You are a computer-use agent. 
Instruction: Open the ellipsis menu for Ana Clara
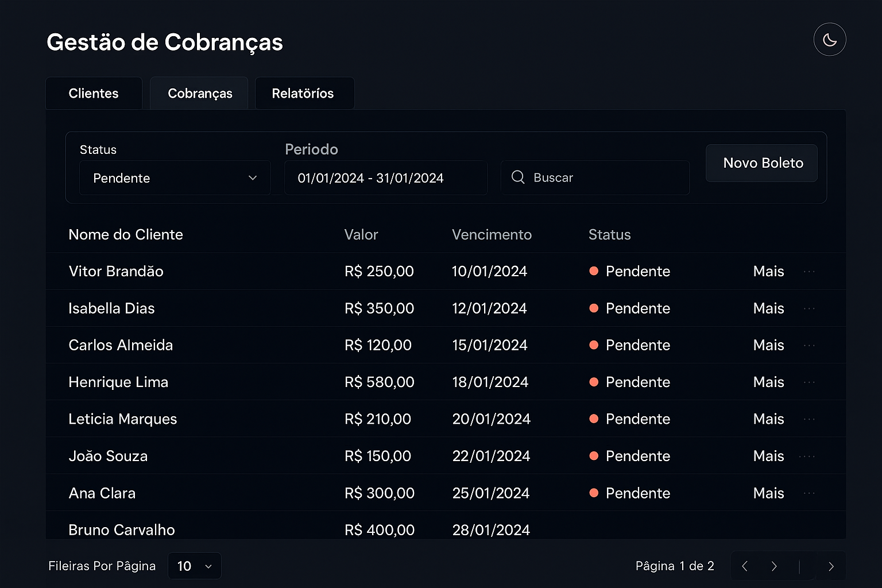pos(809,493)
